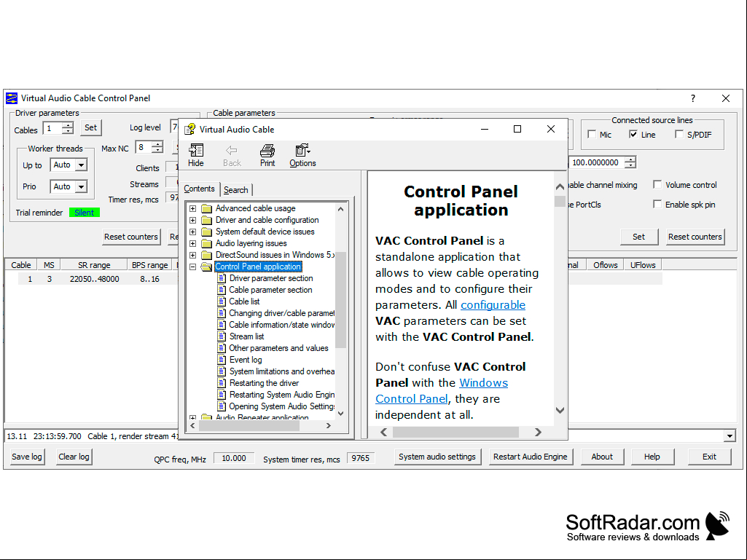Click the help topic vertical scrollbar down arrow
The image size is (747, 560).
coord(560,410)
